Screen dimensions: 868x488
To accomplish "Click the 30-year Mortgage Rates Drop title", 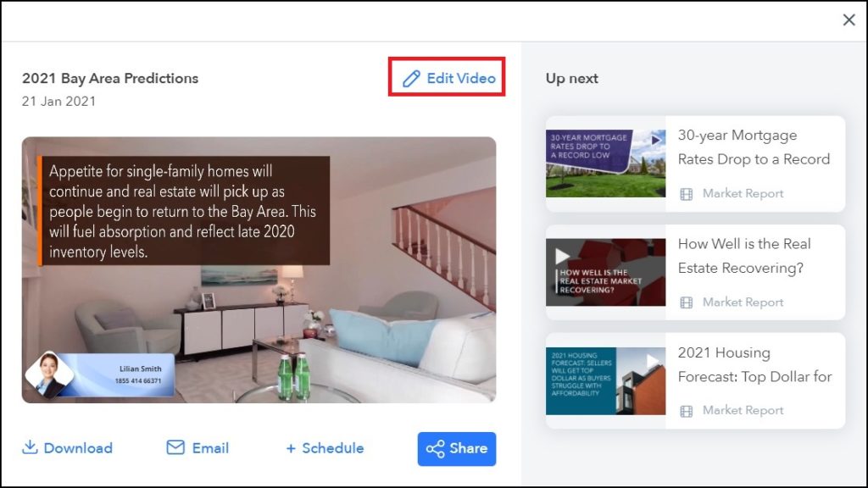I will point(754,147).
